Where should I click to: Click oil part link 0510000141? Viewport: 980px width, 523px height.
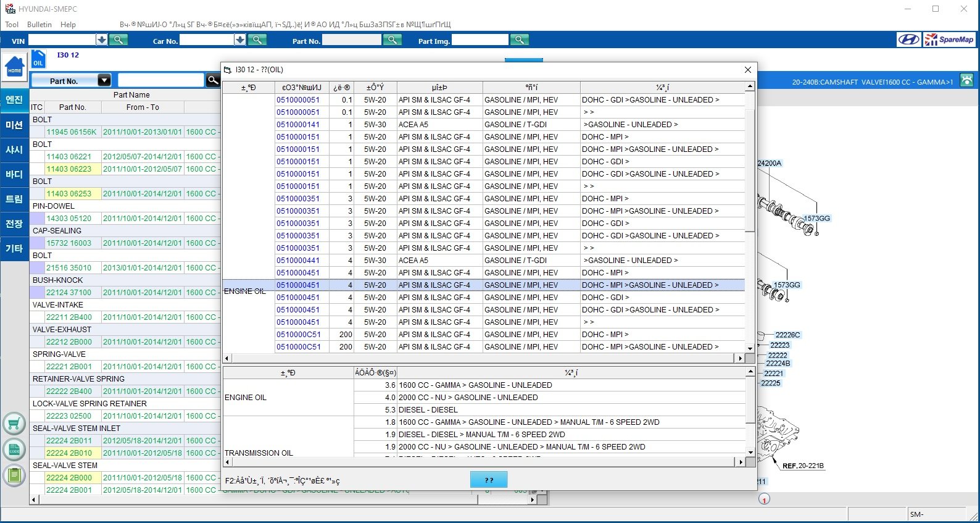pyautogui.click(x=298, y=125)
